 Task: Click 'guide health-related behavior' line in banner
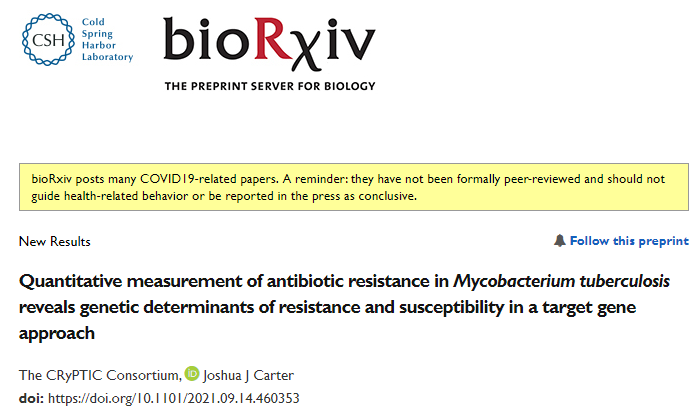tap(109, 196)
